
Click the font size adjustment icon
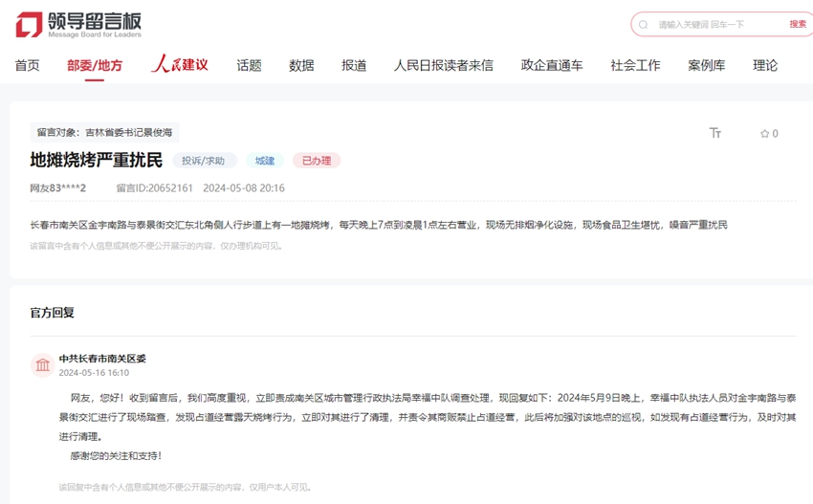pos(714,133)
